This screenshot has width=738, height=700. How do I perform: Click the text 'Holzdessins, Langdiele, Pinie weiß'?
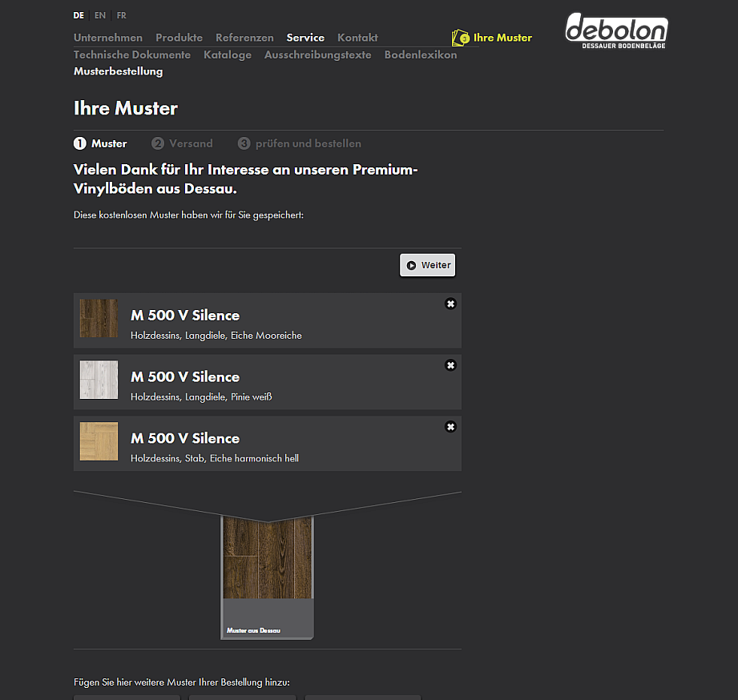201,397
